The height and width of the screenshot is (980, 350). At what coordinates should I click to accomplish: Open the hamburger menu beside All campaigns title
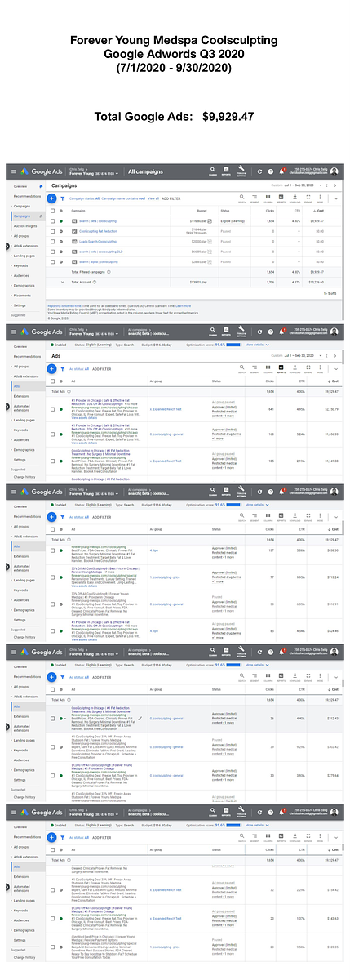pyautogui.click(x=12, y=171)
